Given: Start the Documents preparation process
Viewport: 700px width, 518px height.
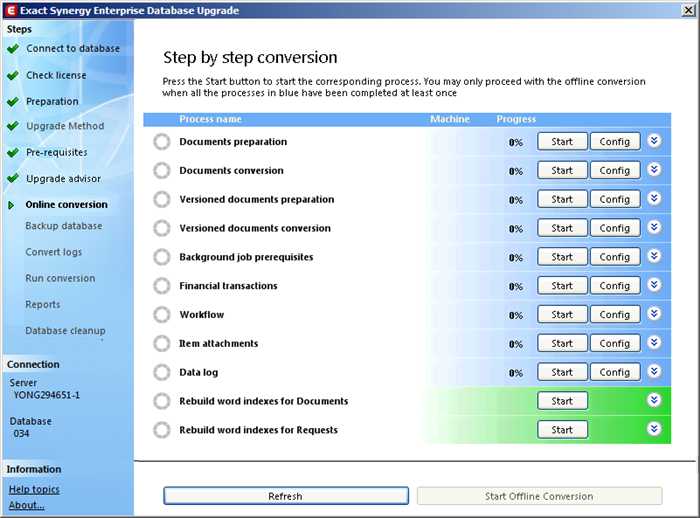Looking at the screenshot, I should point(562,142).
